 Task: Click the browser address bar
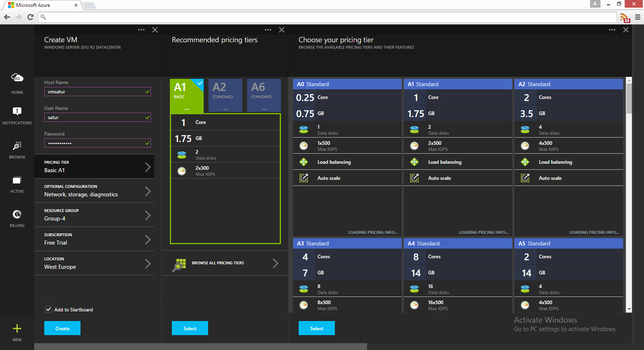328,17
